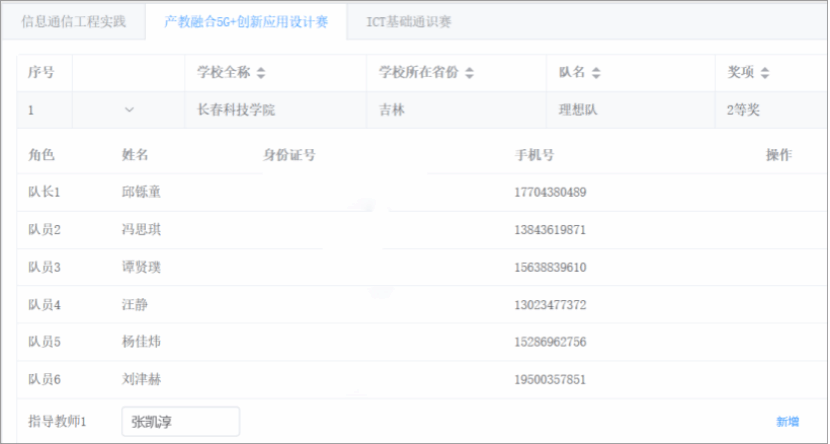This screenshot has width=830, height=444.
Task: Sort by 学校全称 column sort icon
Action: coord(262,73)
